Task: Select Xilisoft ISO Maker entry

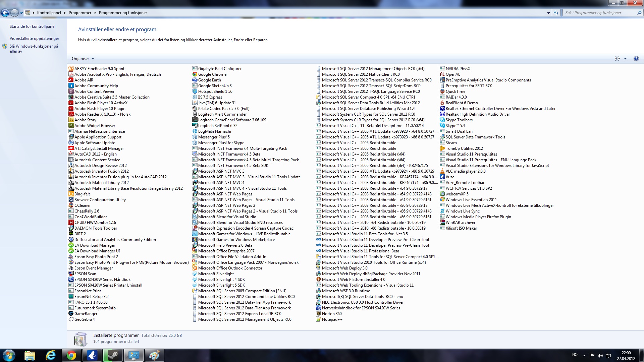Action: (458, 228)
